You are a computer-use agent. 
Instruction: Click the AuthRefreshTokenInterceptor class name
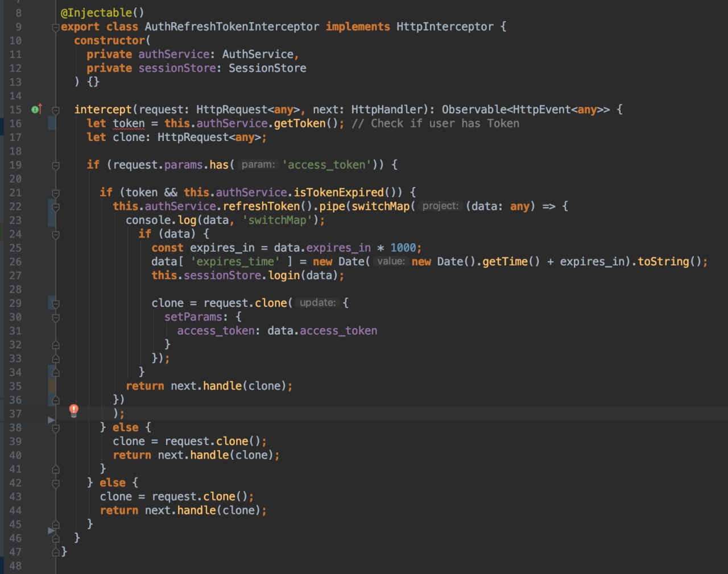coord(231,27)
